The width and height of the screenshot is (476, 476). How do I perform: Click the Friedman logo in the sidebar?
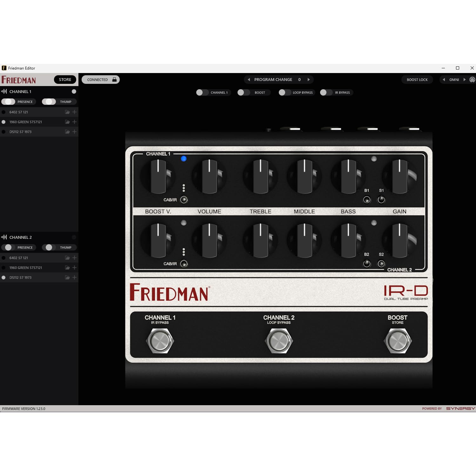pos(19,80)
